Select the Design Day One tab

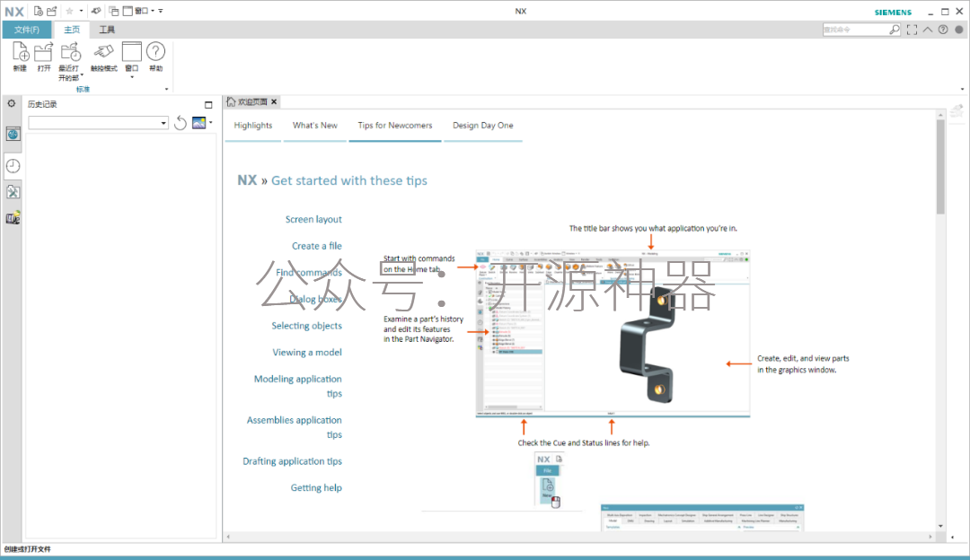[482, 126]
